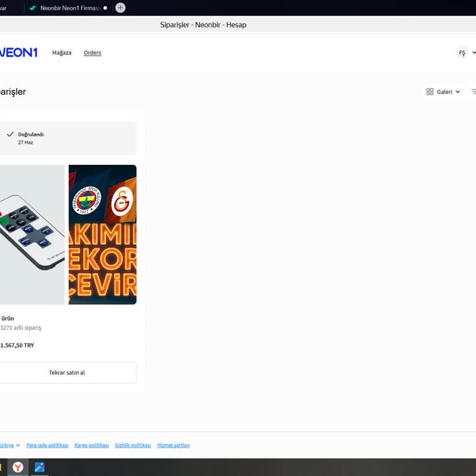Open the Kargo politikası link
The height and width of the screenshot is (476, 476).
91,445
